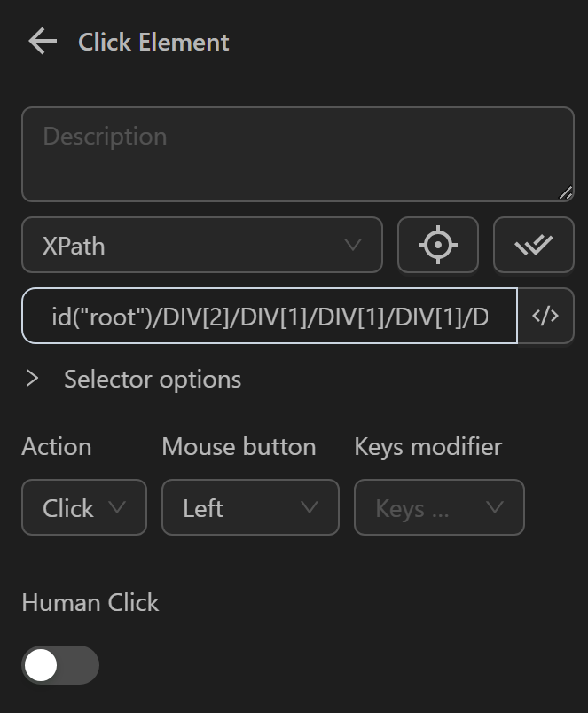Open the Mouse button dropdown showing Left

point(250,507)
